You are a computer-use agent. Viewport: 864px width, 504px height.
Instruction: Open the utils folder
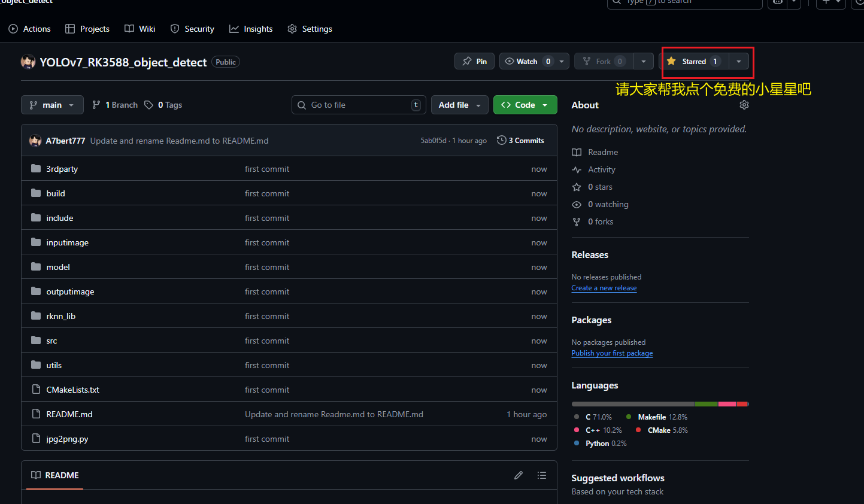pos(54,365)
